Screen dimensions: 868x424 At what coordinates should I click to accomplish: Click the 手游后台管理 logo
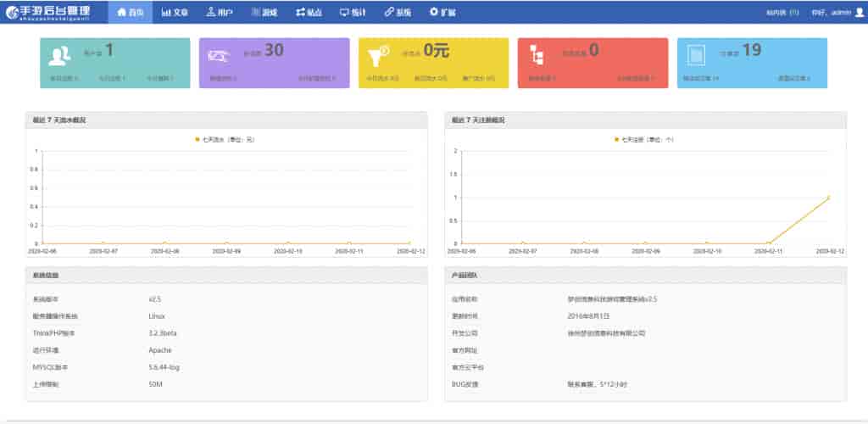[x=53, y=13]
